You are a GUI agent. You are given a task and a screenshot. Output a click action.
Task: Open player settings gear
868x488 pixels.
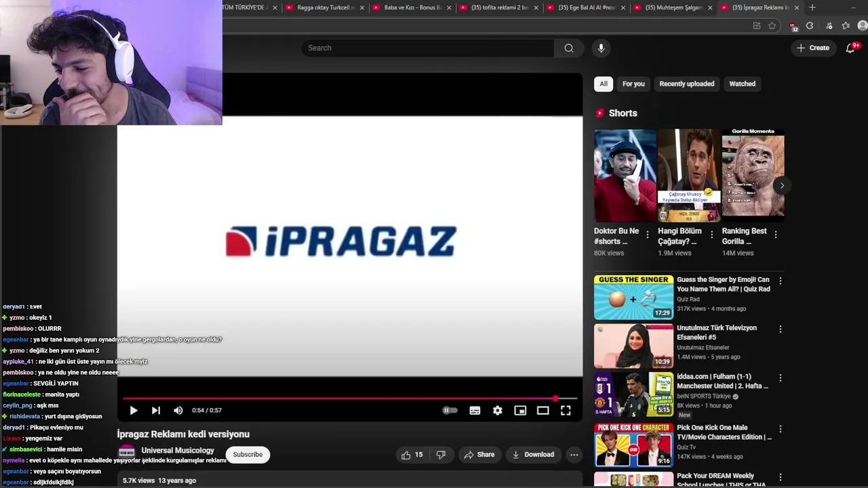[x=498, y=410]
